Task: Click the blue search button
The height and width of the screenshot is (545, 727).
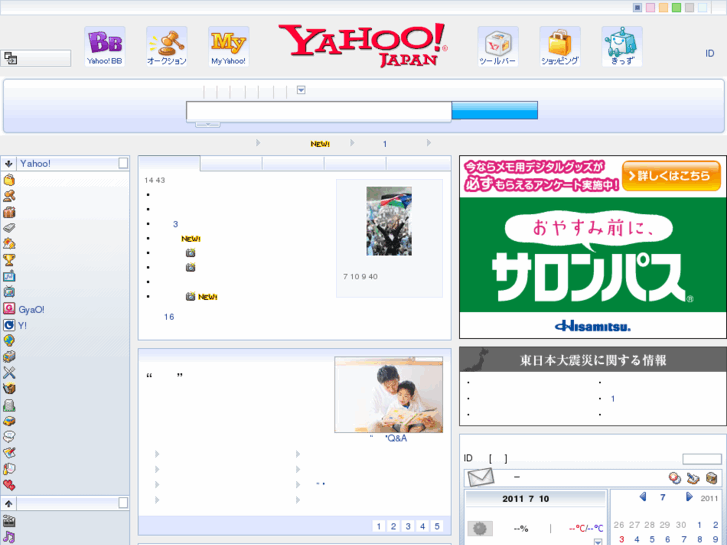Action: (x=495, y=110)
